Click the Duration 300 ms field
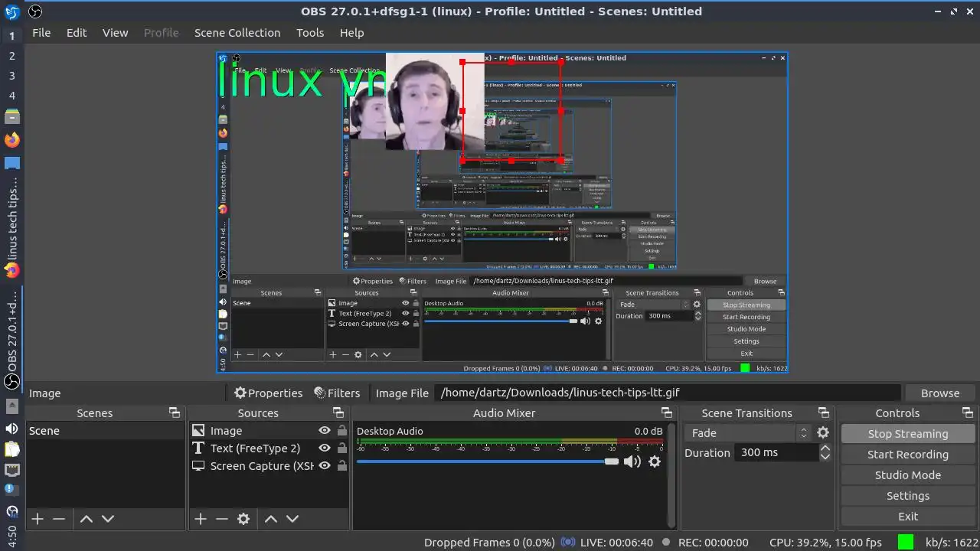Image resolution: width=980 pixels, height=551 pixels. click(777, 452)
